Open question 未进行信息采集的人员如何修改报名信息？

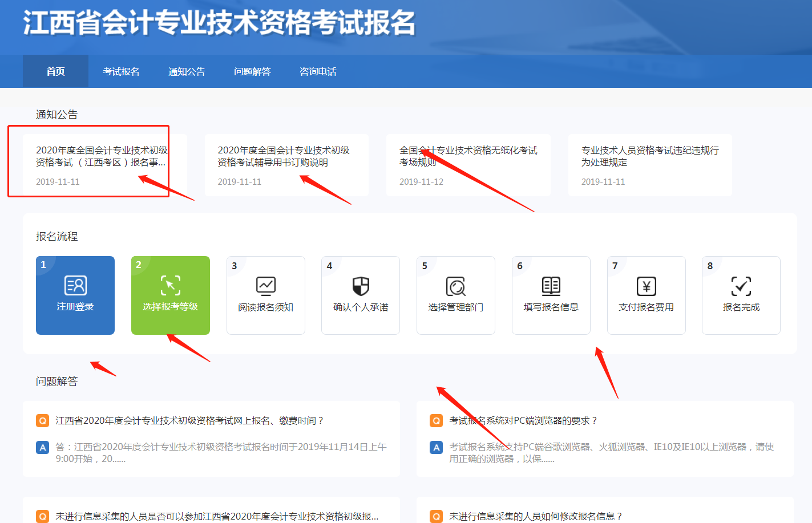[x=536, y=516]
